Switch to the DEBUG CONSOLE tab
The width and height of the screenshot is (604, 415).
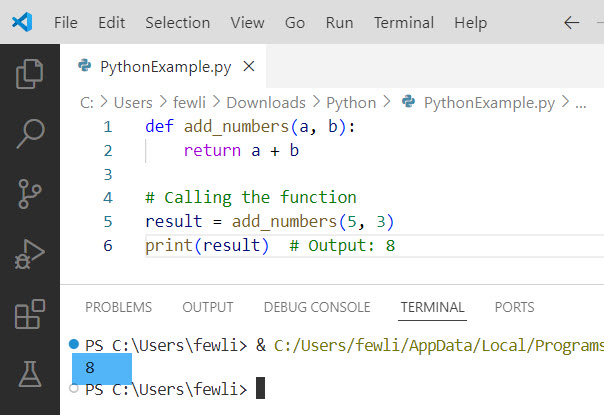point(317,307)
